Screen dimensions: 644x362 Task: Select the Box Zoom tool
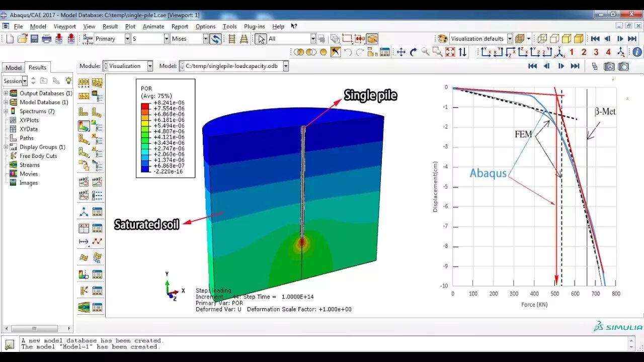tap(438, 52)
